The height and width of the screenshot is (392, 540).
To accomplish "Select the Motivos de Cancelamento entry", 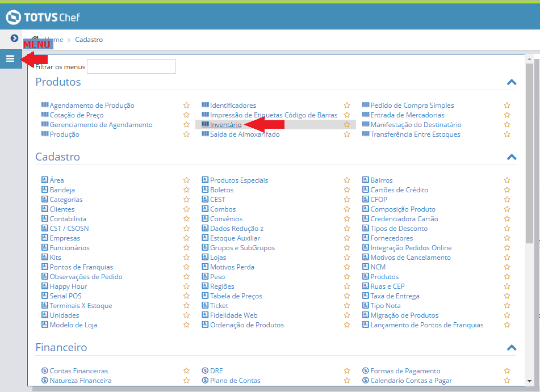I will point(411,257).
